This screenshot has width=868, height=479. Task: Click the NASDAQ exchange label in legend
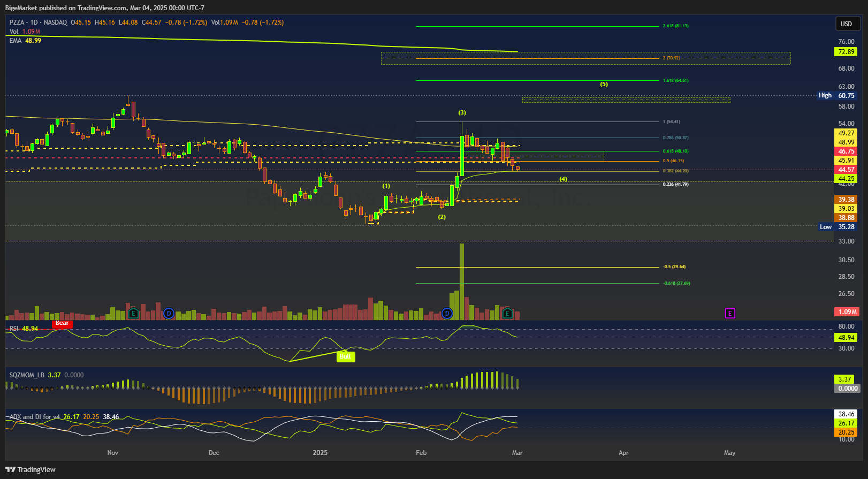[56, 22]
